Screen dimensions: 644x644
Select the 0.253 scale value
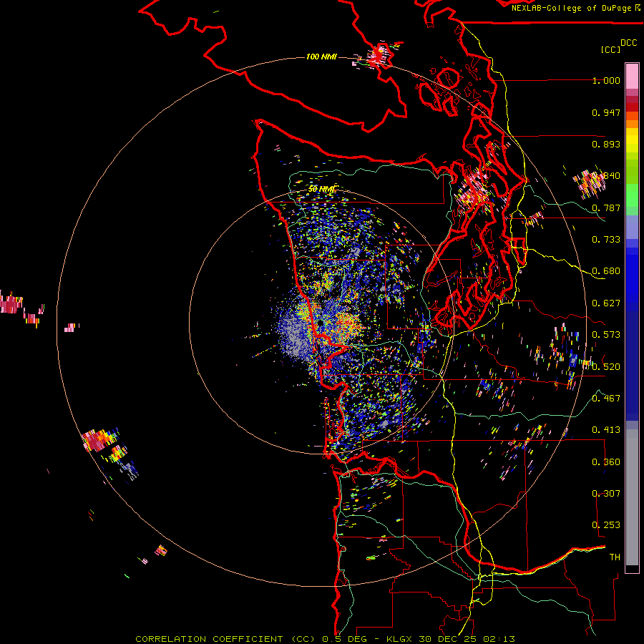coord(606,525)
